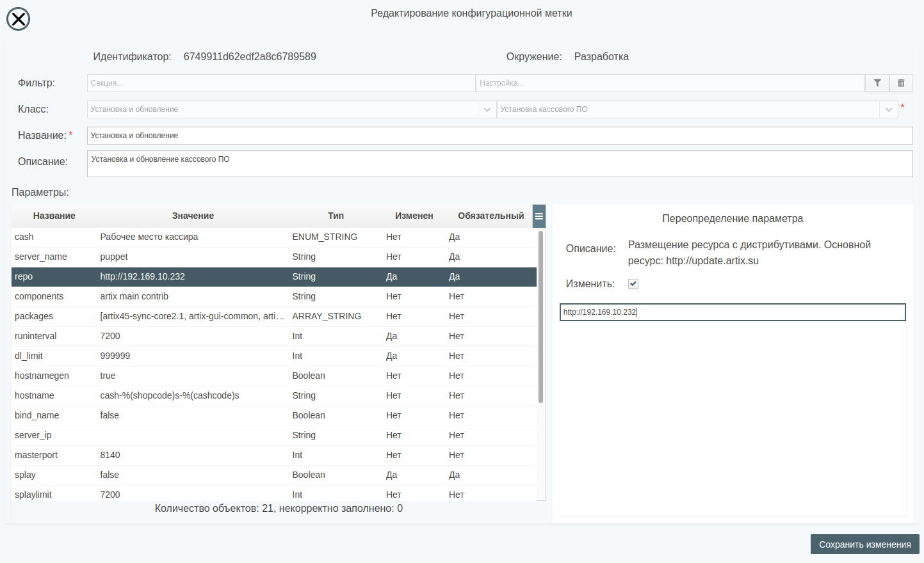Select the bind_name parameter row
Image resolution: width=924 pixels, height=563 pixels.
pos(274,416)
